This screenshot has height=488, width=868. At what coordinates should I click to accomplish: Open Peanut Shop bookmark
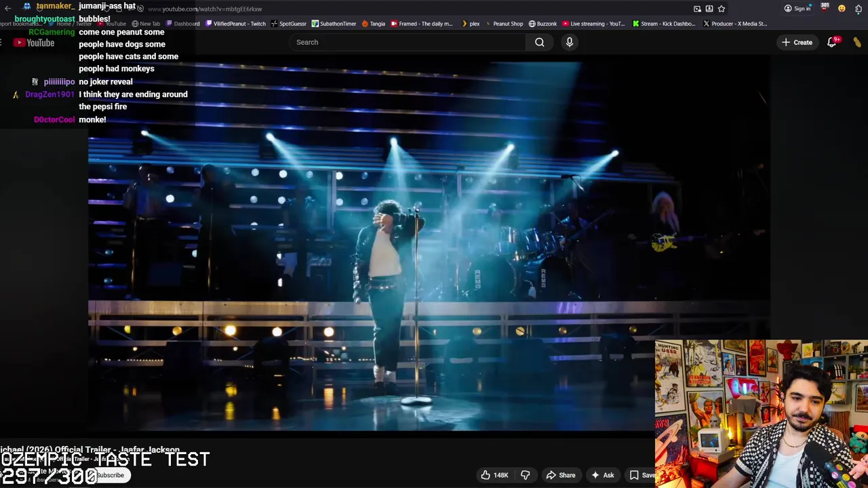(x=504, y=24)
